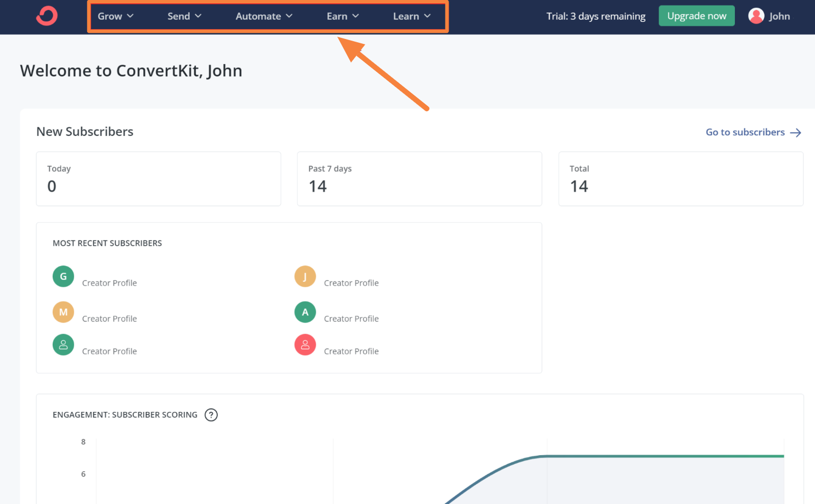Click the subscriber scoring help question icon
The height and width of the screenshot is (504, 815).
click(x=211, y=415)
